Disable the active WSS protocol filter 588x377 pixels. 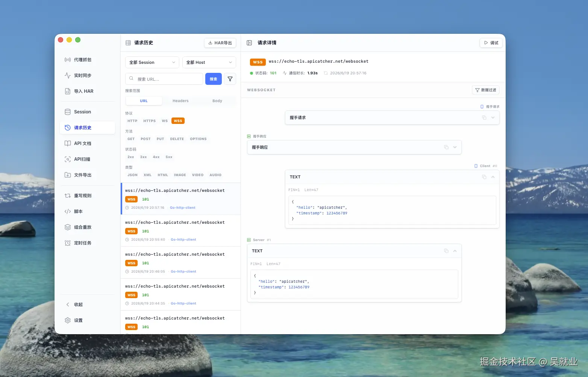pyautogui.click(x=178, y=121)
